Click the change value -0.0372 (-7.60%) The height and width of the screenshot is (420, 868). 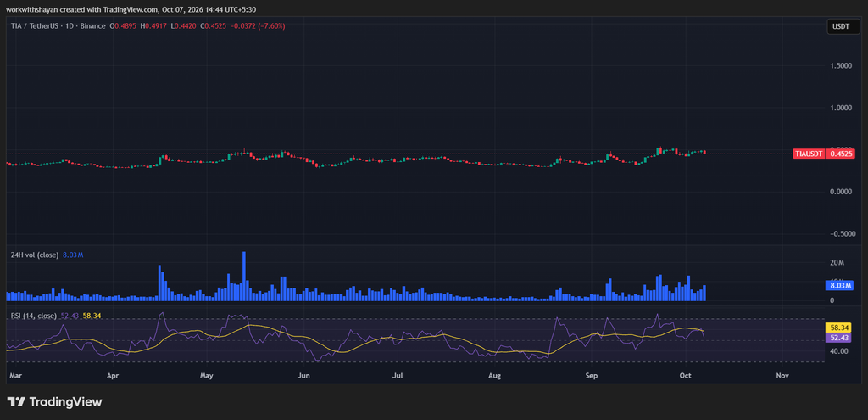click(x=258, y=25)
